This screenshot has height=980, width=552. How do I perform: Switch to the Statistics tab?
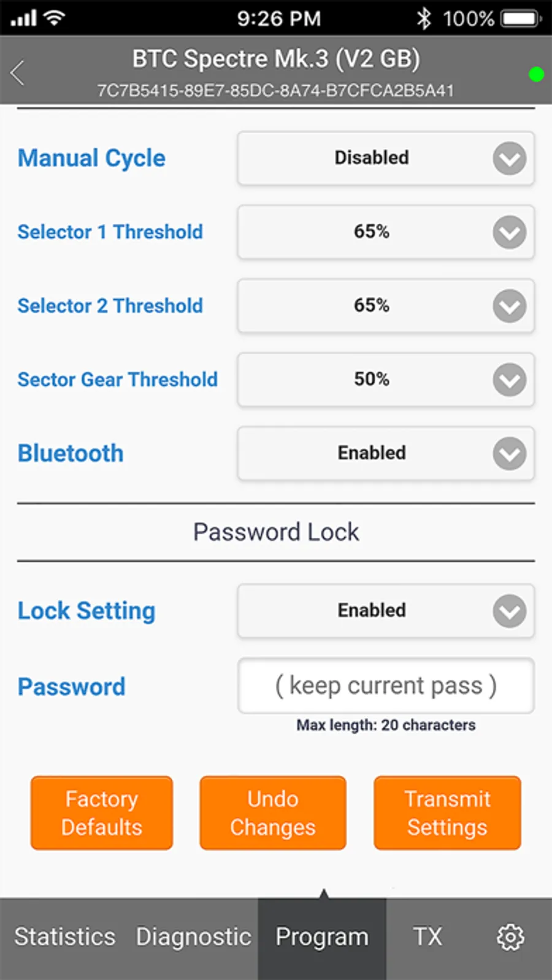[x=65, y=936]
